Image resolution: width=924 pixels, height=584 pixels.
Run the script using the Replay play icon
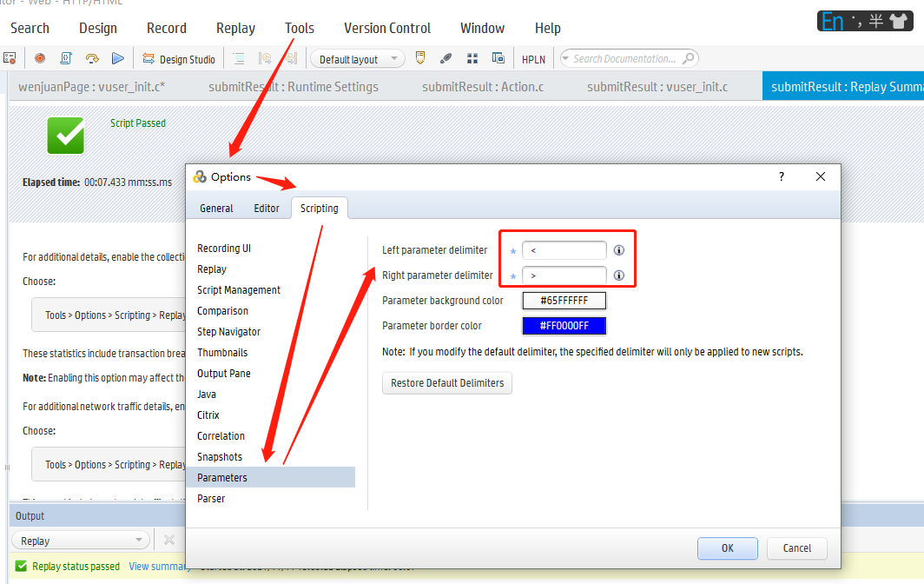pyautogui.click(x=119, y=57)
